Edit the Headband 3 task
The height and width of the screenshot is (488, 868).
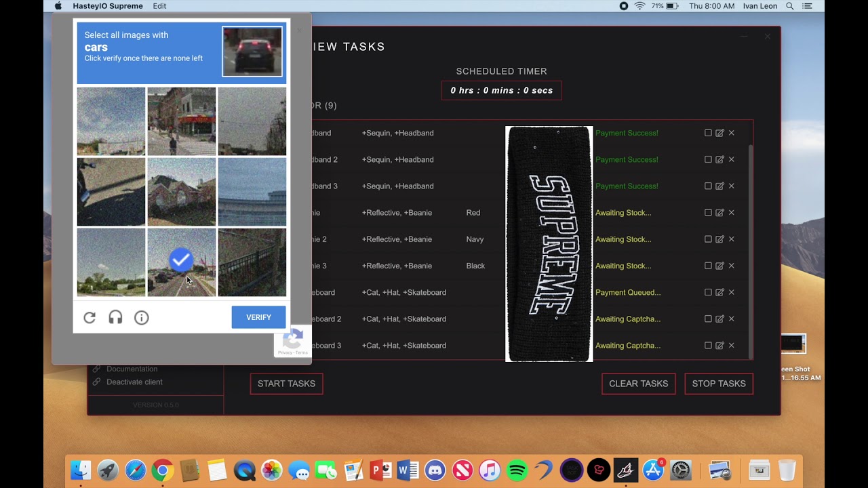click(x=719, y=186)
